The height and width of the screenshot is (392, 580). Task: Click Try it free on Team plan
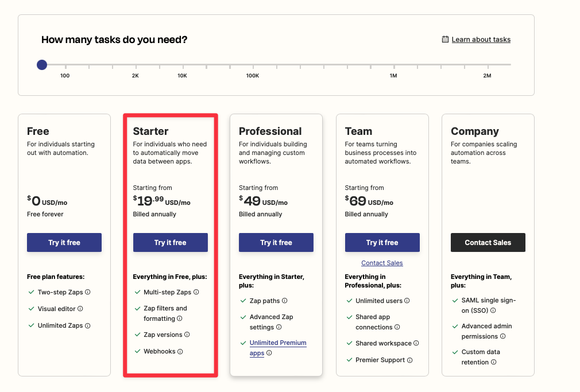[x=382, y=243]
